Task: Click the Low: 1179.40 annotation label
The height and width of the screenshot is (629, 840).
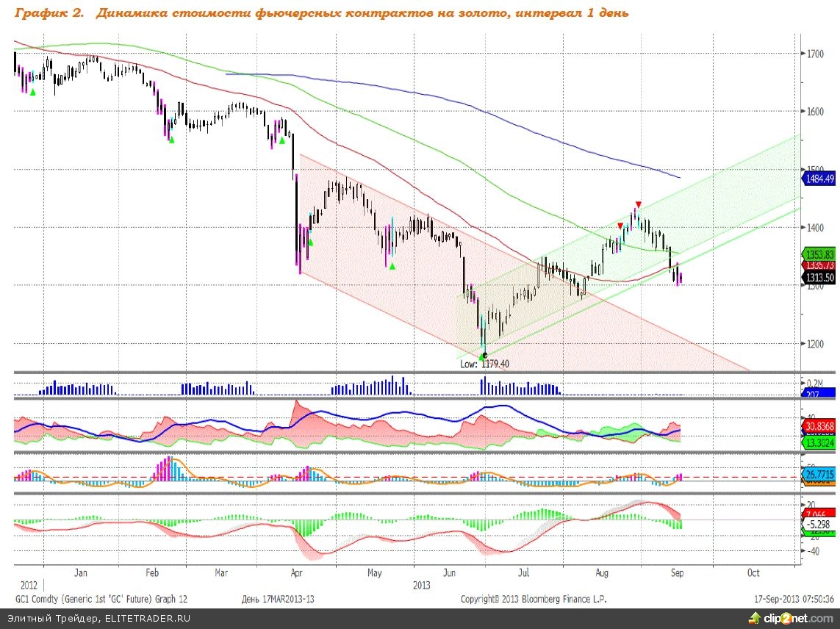Action: pos(484,364)
